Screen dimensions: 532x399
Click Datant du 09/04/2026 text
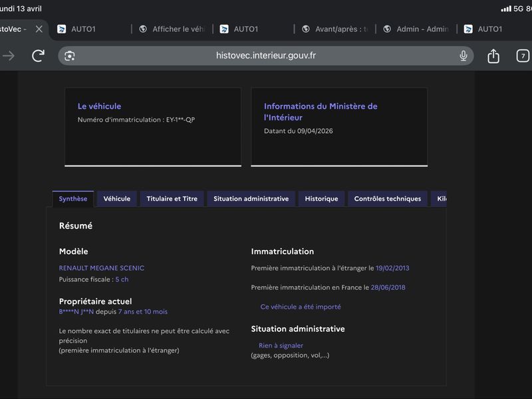298,131
